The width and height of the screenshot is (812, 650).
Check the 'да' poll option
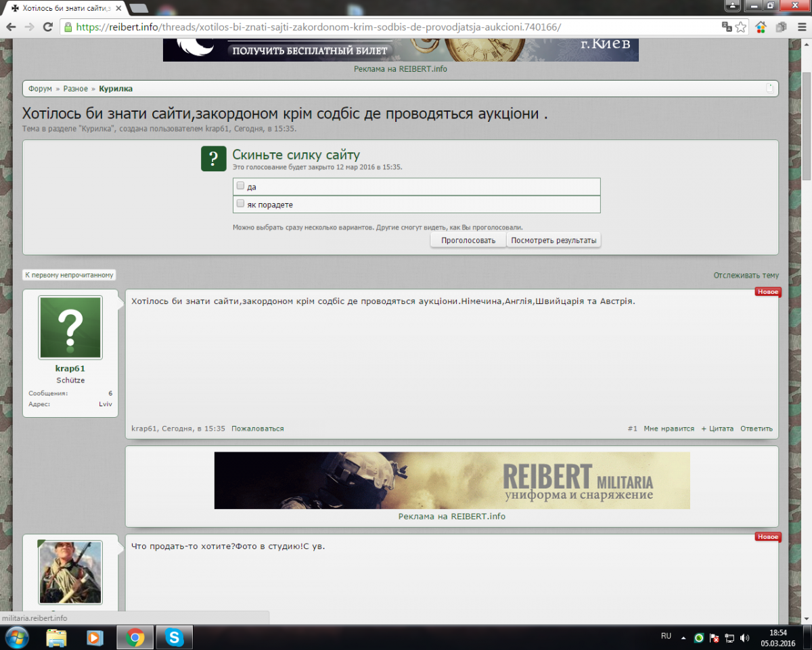[x=240, y=186]
